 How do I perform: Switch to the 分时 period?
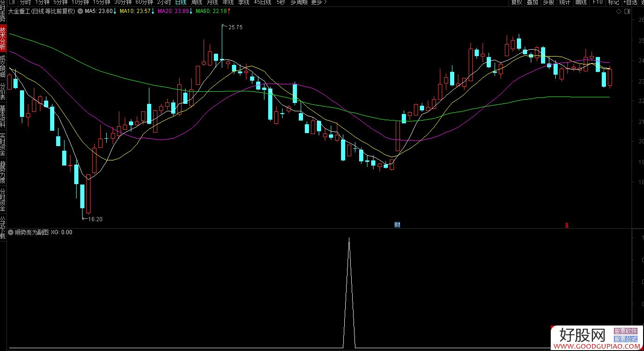pos(25,2)
